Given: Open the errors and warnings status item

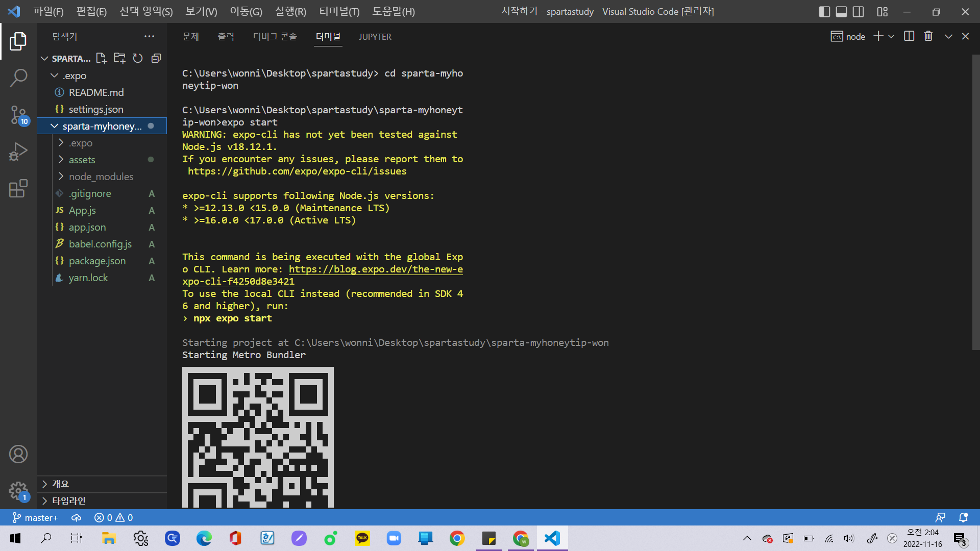Looking at the screenshot, I should 113,518.
